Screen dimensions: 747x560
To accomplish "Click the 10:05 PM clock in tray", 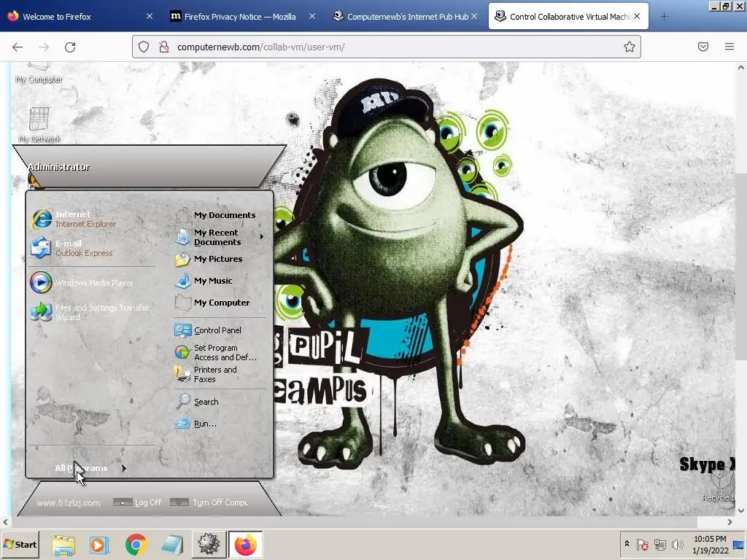I will [x=710, y=539].
